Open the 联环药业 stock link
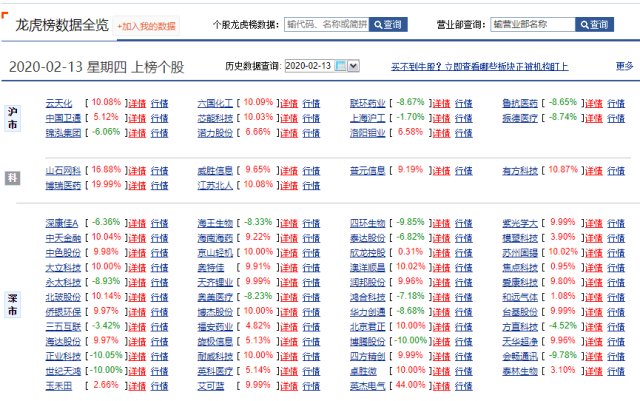Screen dimensions: 640x401 367,103
